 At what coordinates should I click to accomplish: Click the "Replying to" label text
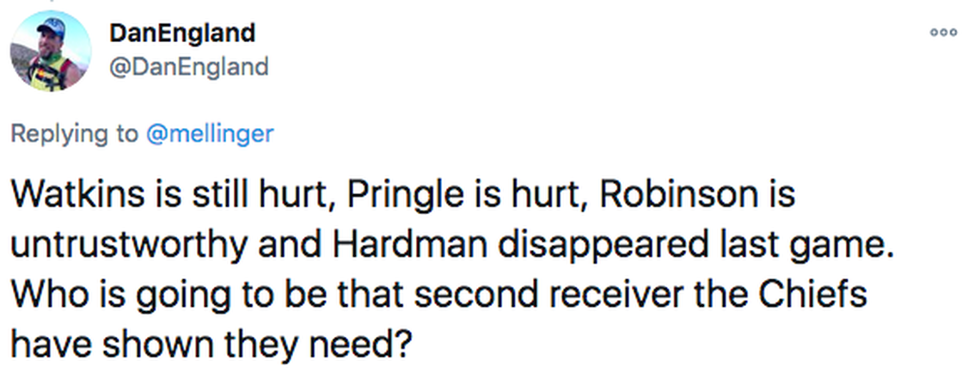[73, 133]
